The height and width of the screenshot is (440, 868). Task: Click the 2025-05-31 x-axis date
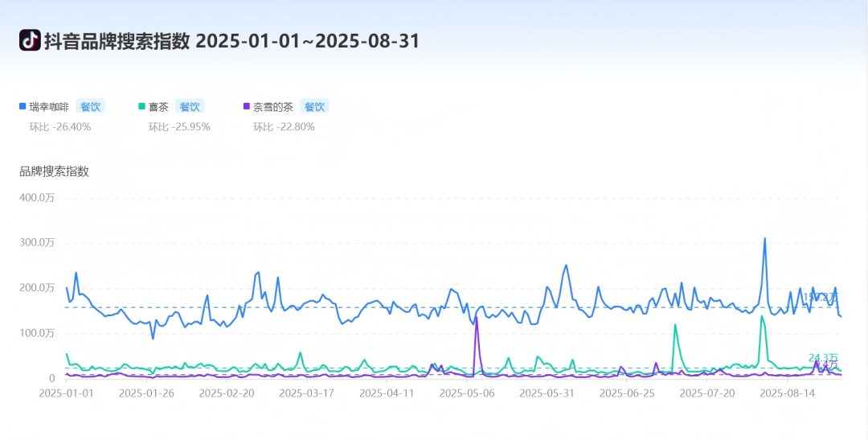pos(547,393)
